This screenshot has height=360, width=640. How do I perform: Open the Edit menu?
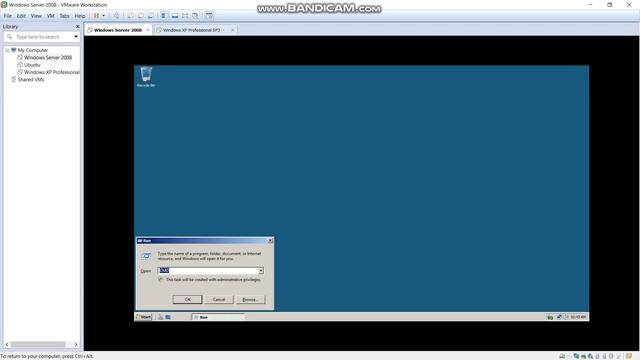tap(21, 16)
